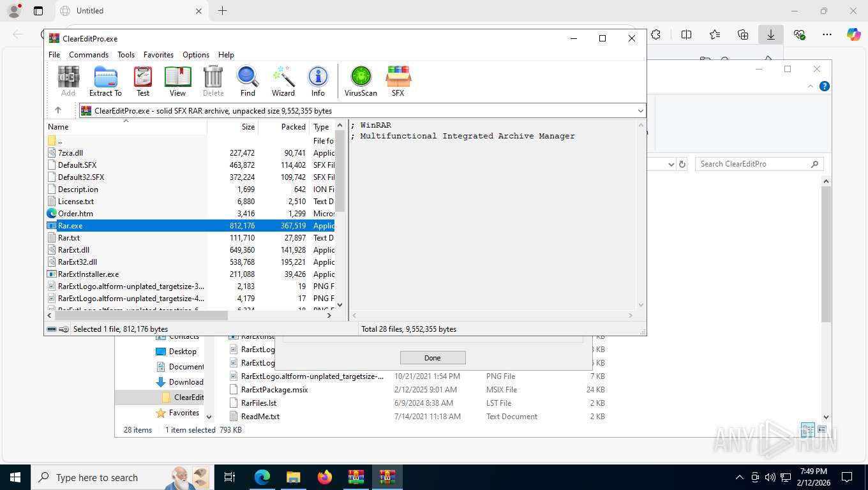Open browser Collections icon
The image size is (868, 490).
pyautogui.click(x=743, y=35)
